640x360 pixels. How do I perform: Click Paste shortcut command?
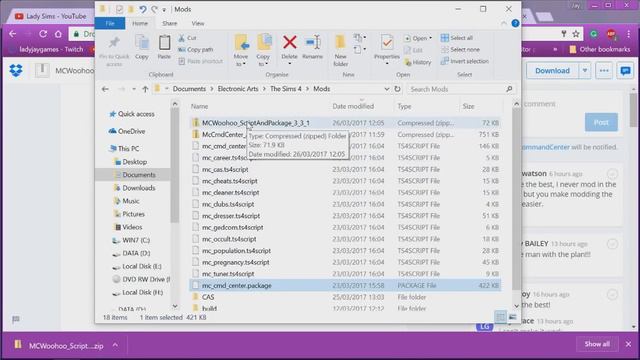[201, 61]
